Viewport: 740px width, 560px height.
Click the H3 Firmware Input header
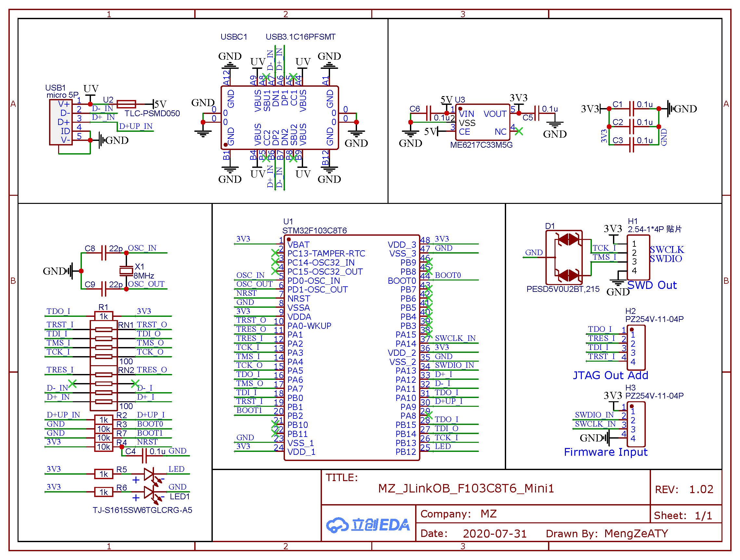click(636, 424)
